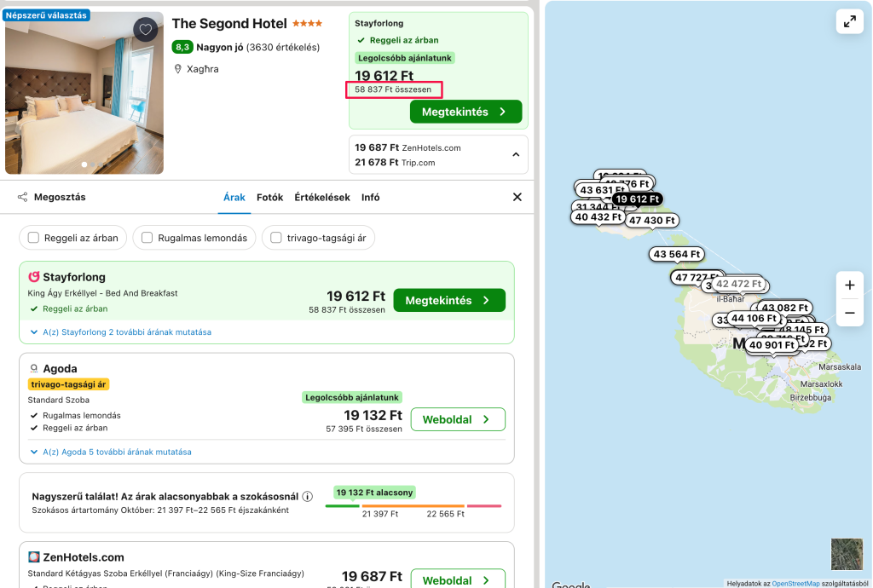Click Megtekintés in the Stayforlong offer list

449,301
